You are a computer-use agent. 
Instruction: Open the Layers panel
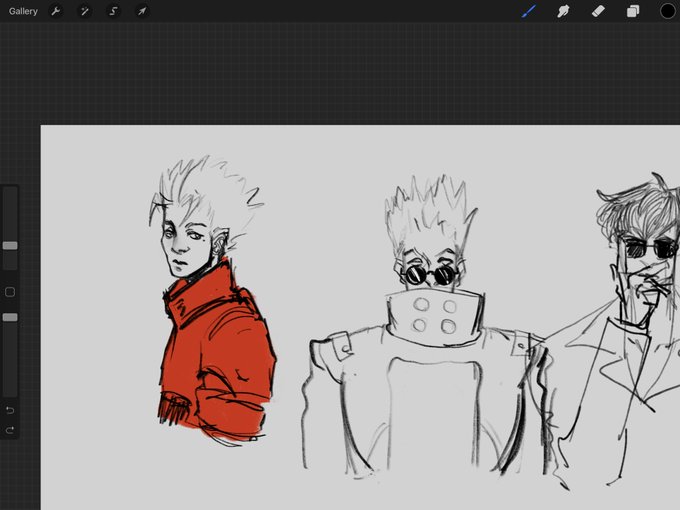pyautogui.click(x=633, y=11)
